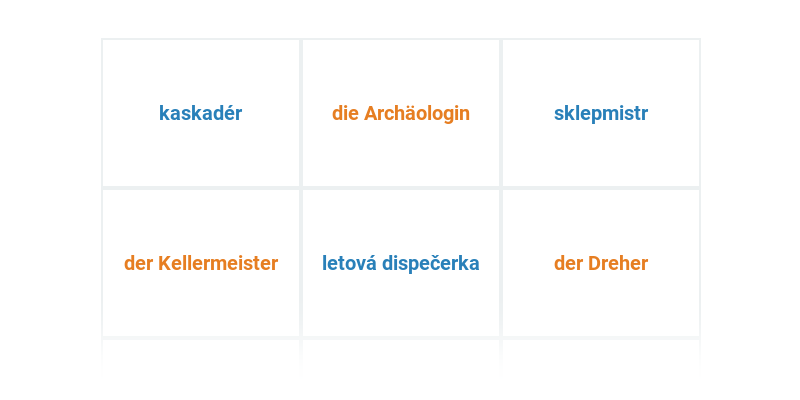This screenshot has height=400, width=800.
Task: Tap the blue text letová dispečerka
Action: tap(401, 263)
